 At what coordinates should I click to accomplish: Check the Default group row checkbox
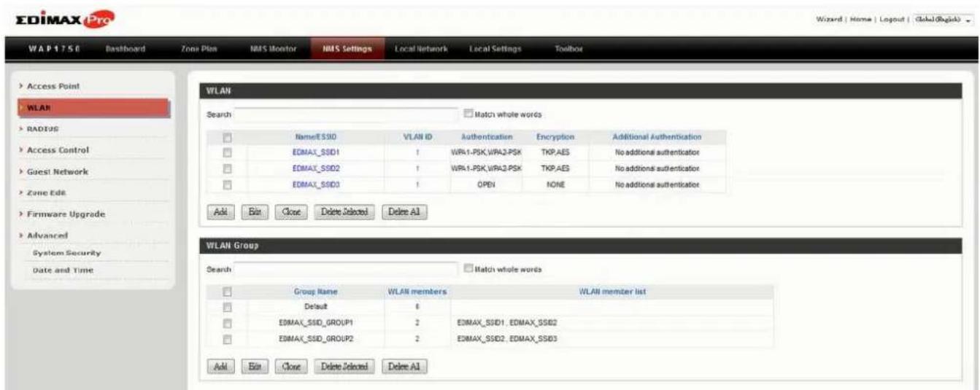(228, 307)
